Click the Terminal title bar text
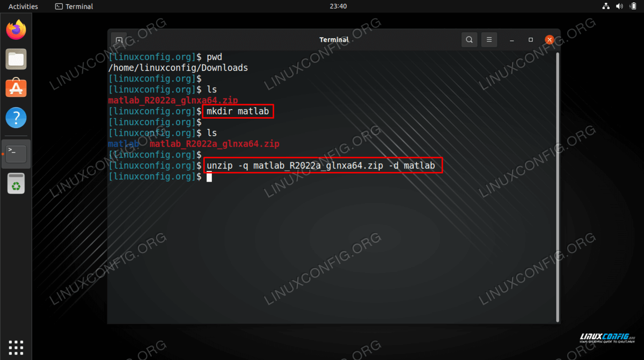 [334, 40]
